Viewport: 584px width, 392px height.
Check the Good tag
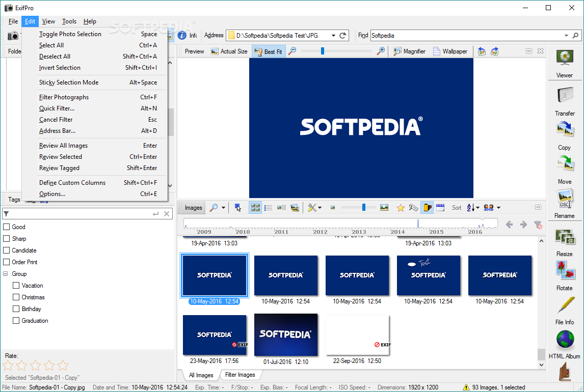[x=6, y=227]
